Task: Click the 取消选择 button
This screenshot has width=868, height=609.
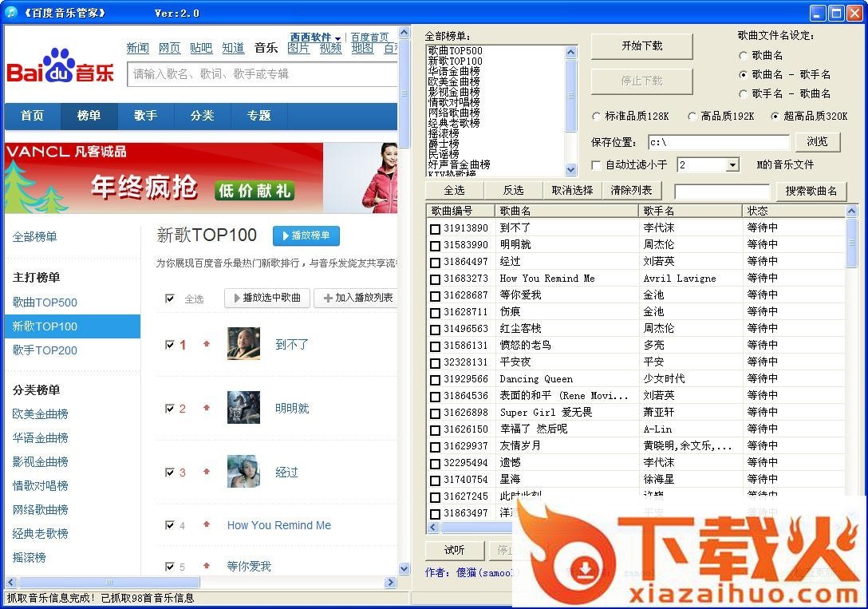Action: (572, 191)
